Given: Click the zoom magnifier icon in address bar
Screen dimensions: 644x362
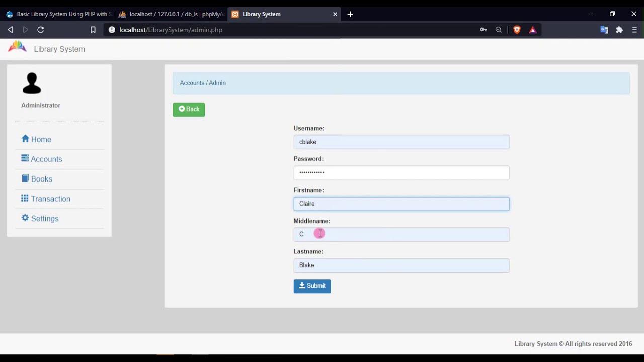Looking at the screenshot, I should (x=499, y=30).
